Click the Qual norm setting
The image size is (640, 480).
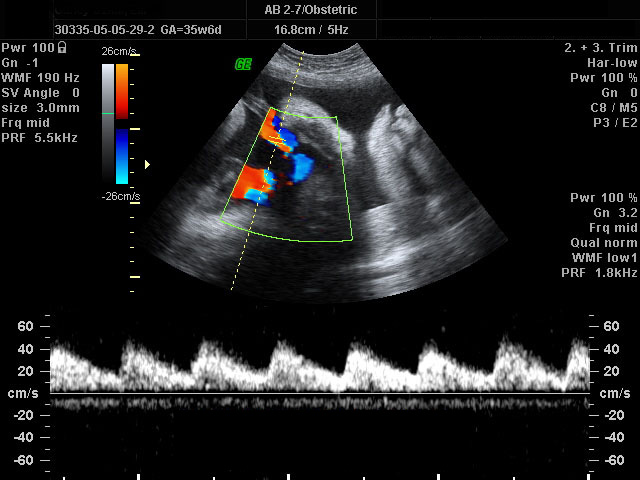pyautogui.click(x=604, y=243)
